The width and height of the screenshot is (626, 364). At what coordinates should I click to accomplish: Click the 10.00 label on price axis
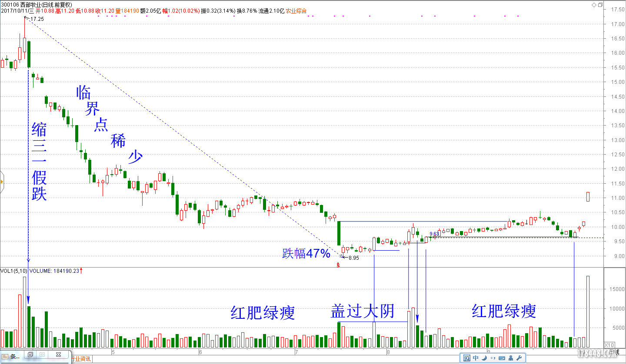point(618,227)
